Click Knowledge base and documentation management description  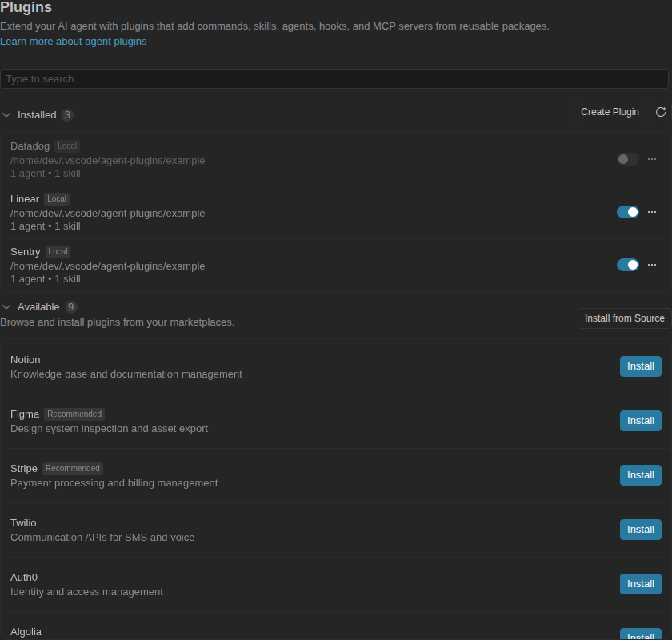[x=126, y=374]
